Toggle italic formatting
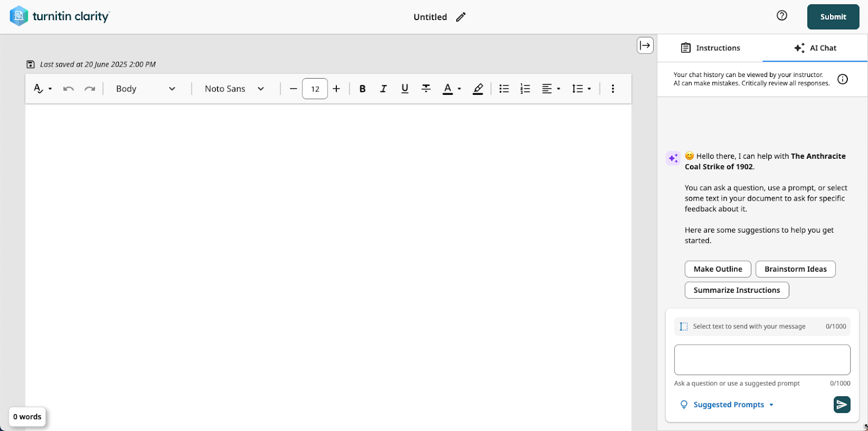868x431 pixels. coord(384,89)
